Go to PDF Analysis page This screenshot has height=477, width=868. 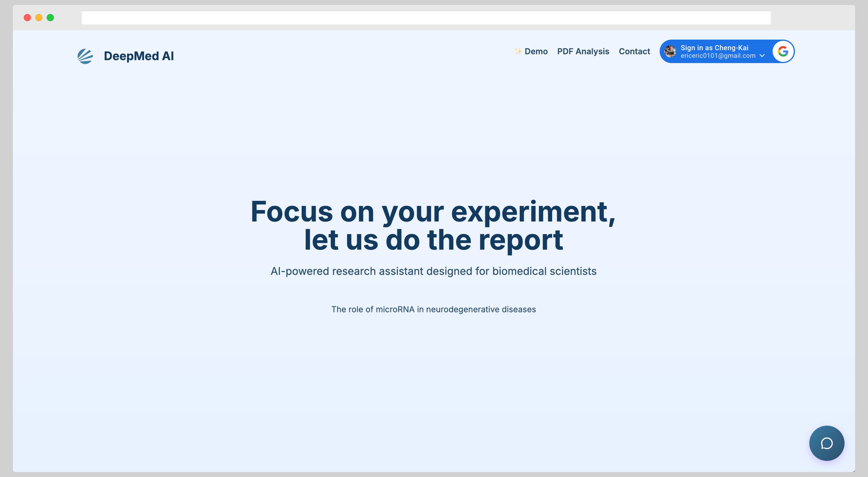pyautogui.click(x=583, y=51)
